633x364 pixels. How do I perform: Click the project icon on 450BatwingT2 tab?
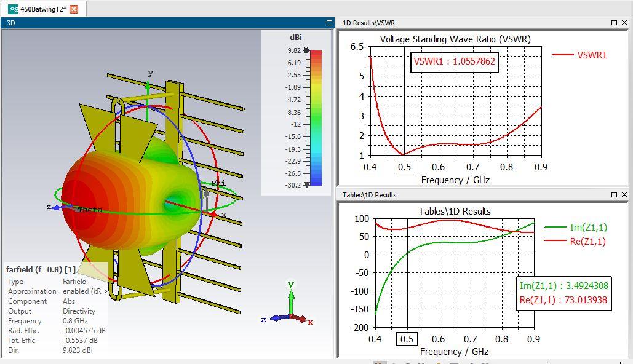[x=14, y=9]
